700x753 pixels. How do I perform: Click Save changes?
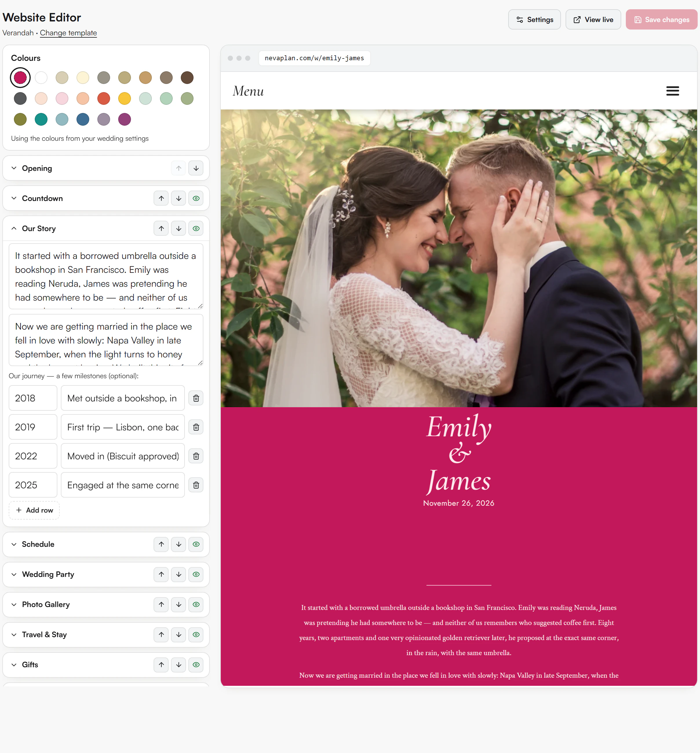(661, 20)
